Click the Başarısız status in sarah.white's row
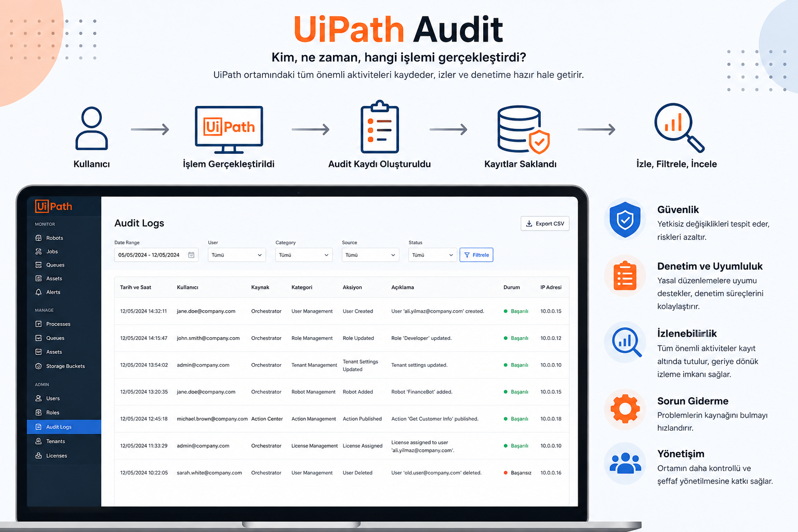 (x=517, y=473)
